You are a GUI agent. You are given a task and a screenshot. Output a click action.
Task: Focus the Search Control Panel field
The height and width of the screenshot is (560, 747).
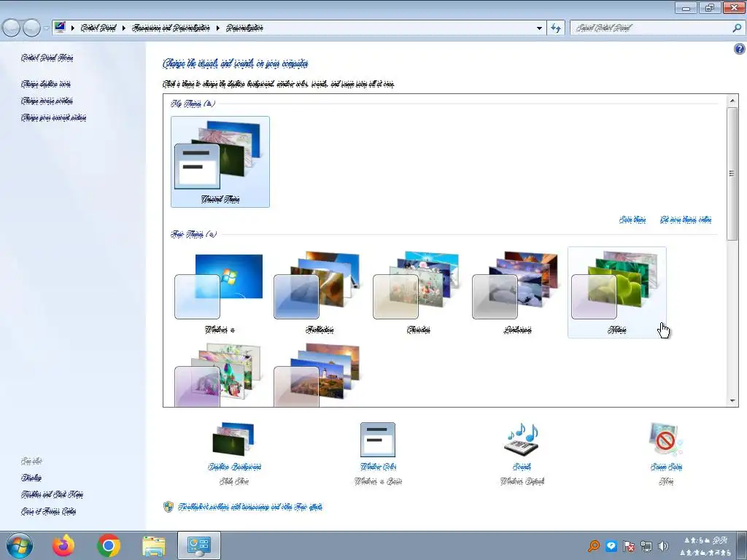[651, 28]
